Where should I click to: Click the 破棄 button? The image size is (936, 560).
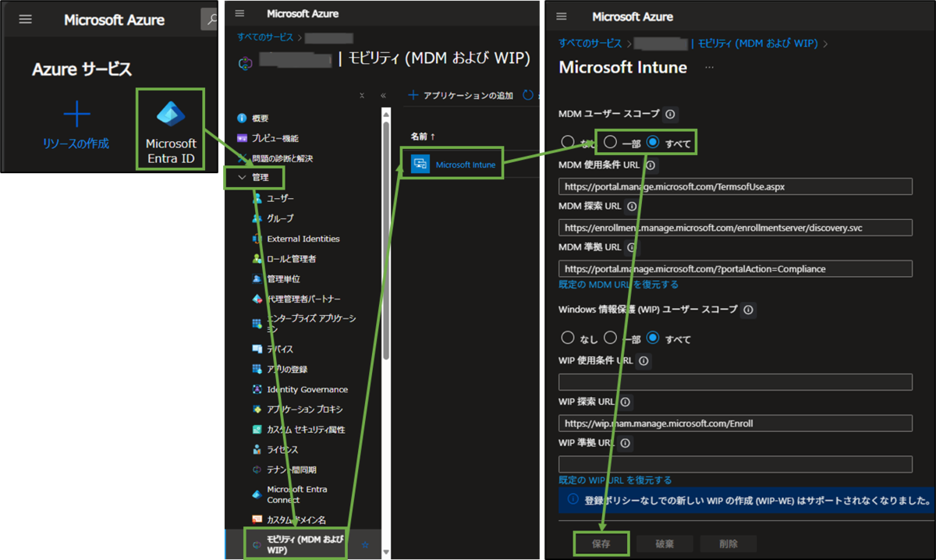[665, 543]
